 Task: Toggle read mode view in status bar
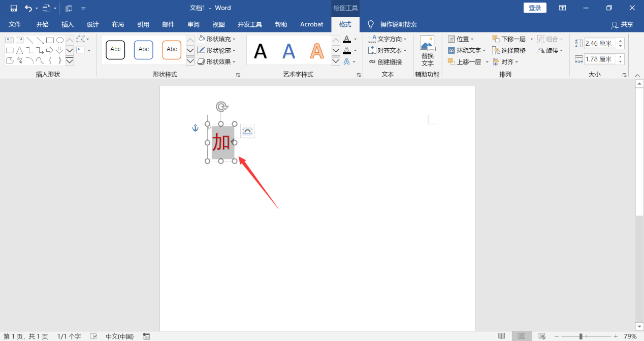pos(502,336)
